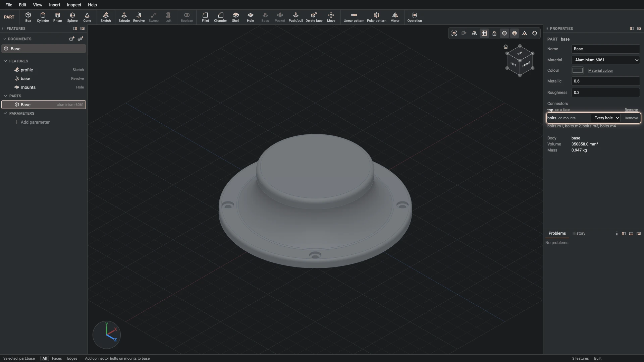Open the Inspect menu
The width and height of the screenshot is (644, 362).
(x=74, y=5)
